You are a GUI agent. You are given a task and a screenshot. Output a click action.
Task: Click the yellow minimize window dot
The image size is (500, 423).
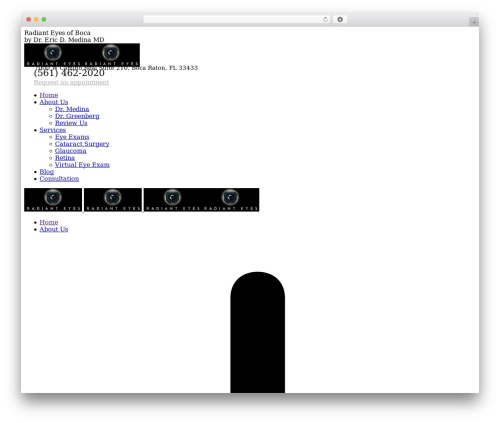[x=36, y=19]
